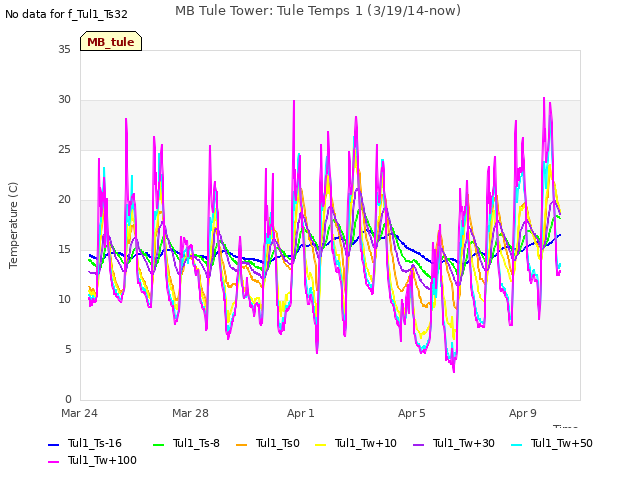Click the cyan Tul1_Tw+50 color marker
This screenshot has height=480, width=640.
click(516, 444)
